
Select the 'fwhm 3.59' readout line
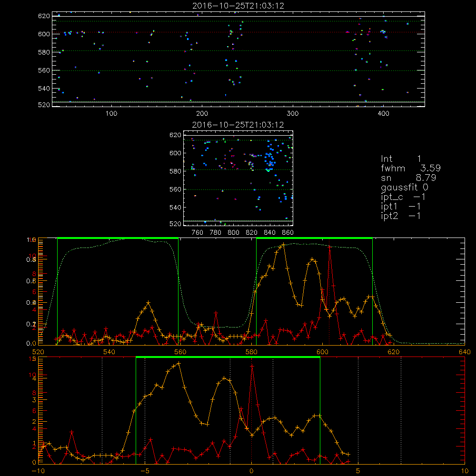click(x=411, y=168)
